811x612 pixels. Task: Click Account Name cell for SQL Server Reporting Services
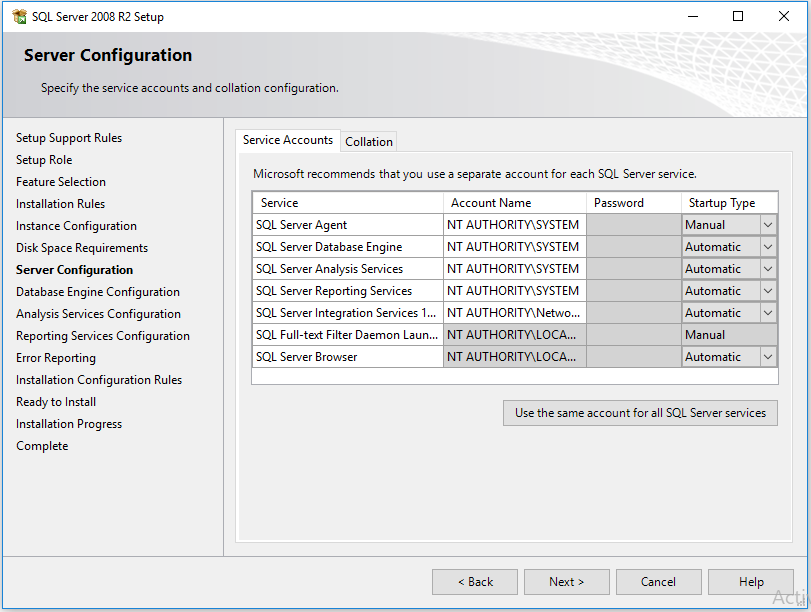(x=515, y=291)
